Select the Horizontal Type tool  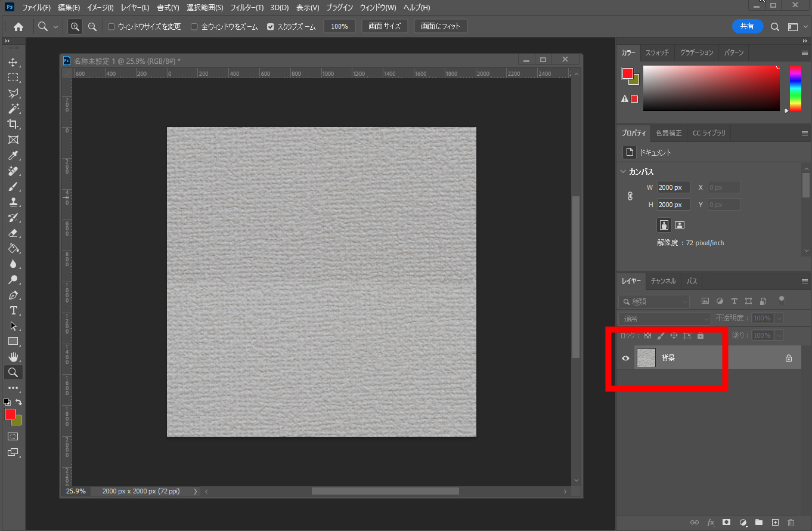[13, 311]
